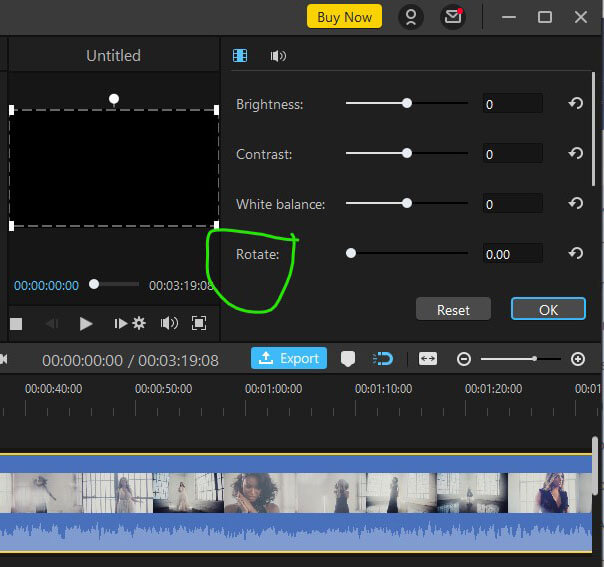Confirm changes with the OK button
The height and width of the screenshot is (567, 604).
(x=548, y=309)
